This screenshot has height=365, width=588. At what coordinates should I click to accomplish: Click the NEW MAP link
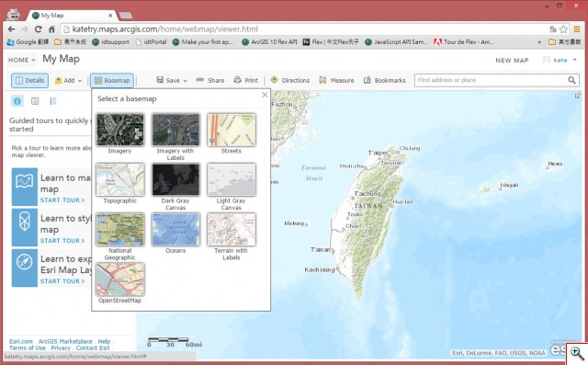(512, 61)
